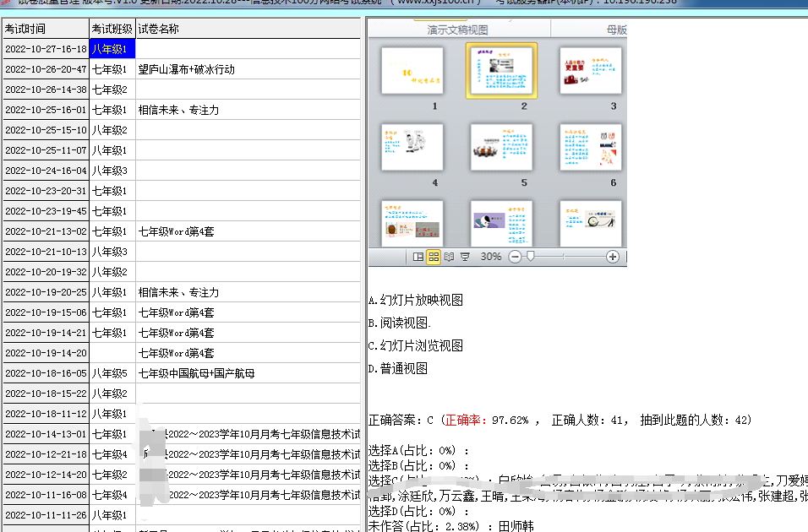
Task: Select row 2022-10-26-14-38
Action: point(182,90)
